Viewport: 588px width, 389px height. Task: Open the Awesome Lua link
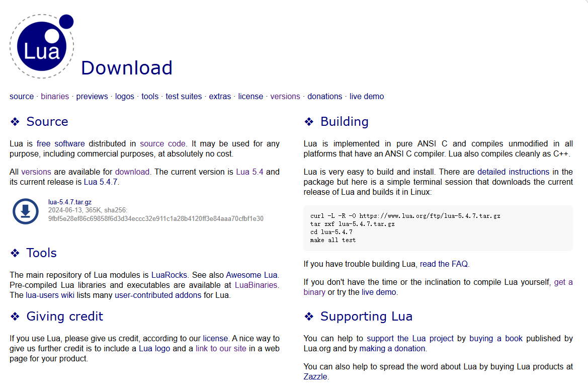tap(251, 275)
